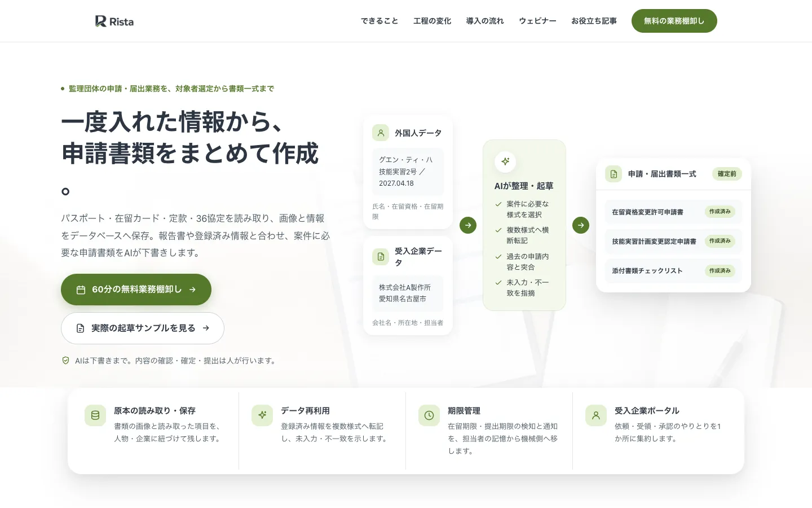The image size is (812, 508).
Task: Click the checkmark beside 案件に必要な様式を選択
Action: click(x=498, y=204)
